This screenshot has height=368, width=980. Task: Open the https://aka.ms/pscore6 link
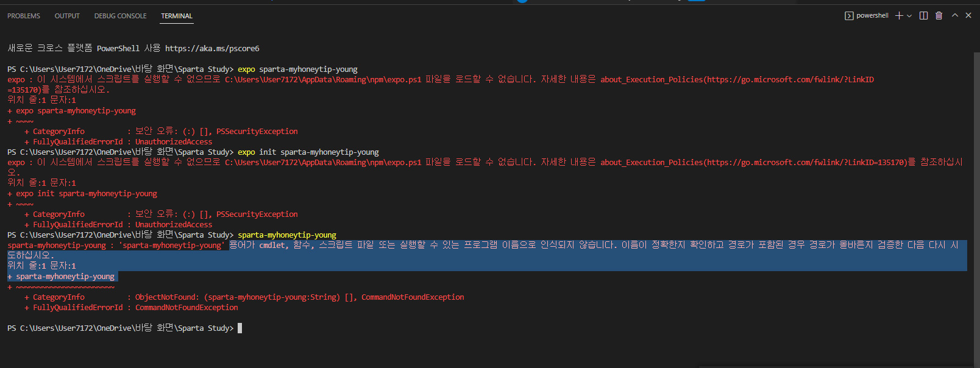[x=212, y=48]
